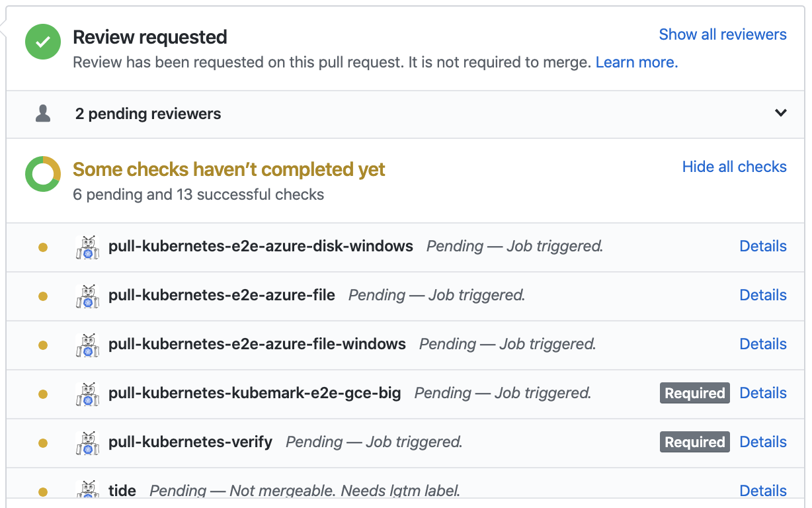The image size is (812, 508).
Task: Collapse checks via Hide all checks
Action: point(734,167)
